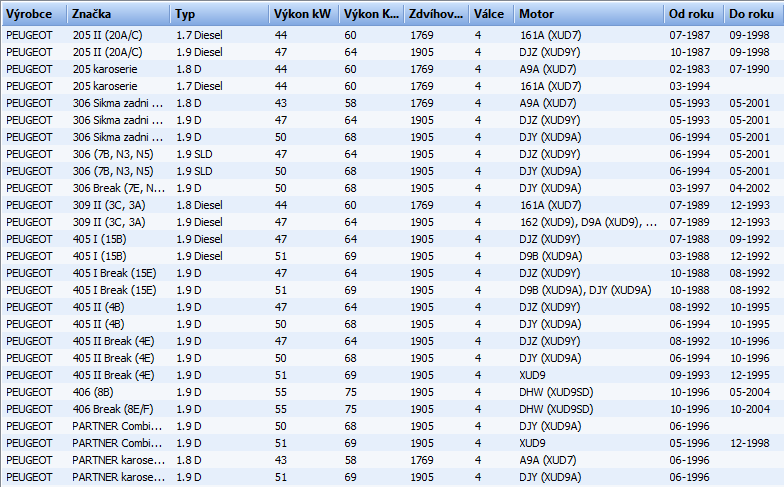784x487 pixels.
Task: Select the 205 II (20A/C) 1.7 Diesel row
Action: 392,35
